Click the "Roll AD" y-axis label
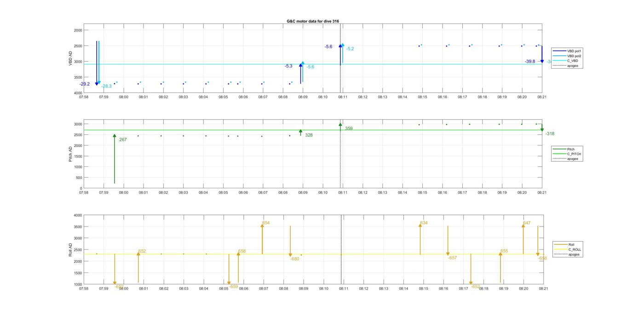 pyautogui.click(x=71, y=250)
